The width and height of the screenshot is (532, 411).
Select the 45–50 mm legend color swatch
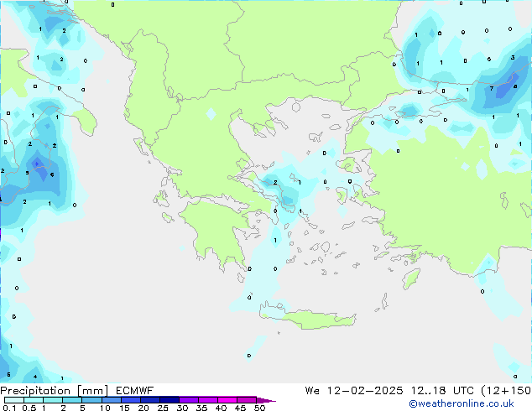(x=247, y=400)
